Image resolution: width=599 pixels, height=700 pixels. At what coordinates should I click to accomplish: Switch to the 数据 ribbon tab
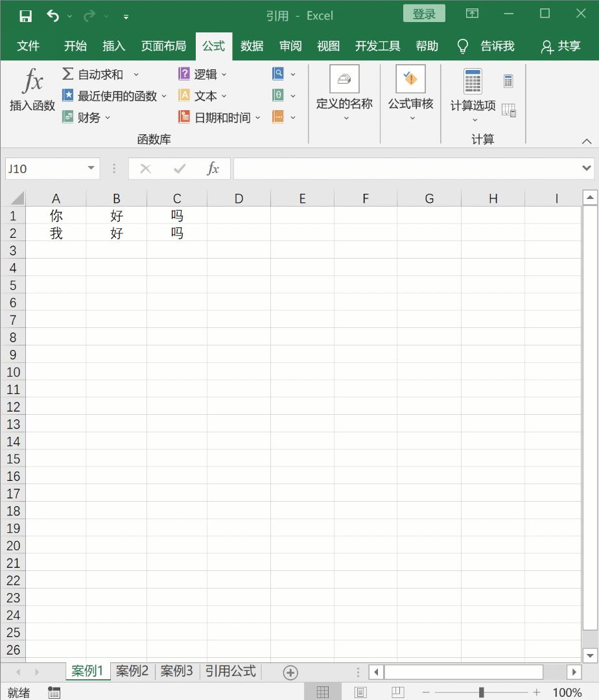252,46
